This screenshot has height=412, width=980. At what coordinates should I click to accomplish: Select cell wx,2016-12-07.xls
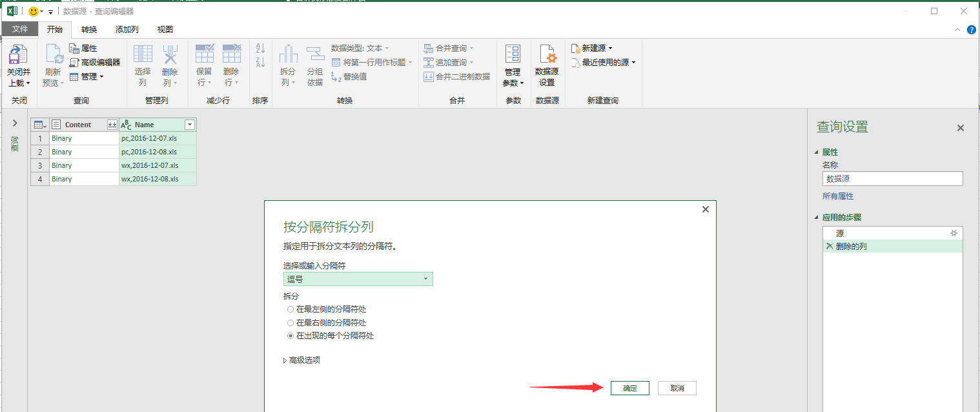point(158,165)
